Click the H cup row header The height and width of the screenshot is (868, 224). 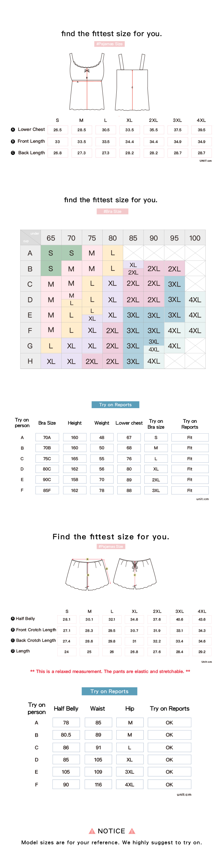pyautogui.click(x=30, y=361)
